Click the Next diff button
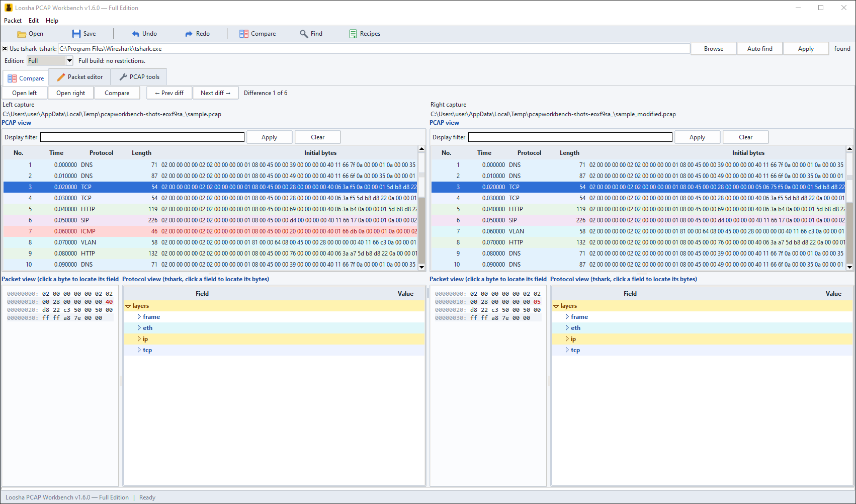 click(215, 93)
